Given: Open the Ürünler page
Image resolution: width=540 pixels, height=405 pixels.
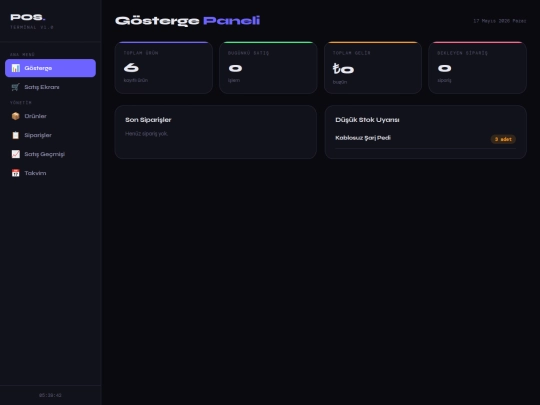Looking at the screenshot, I should tap(50, 116).
